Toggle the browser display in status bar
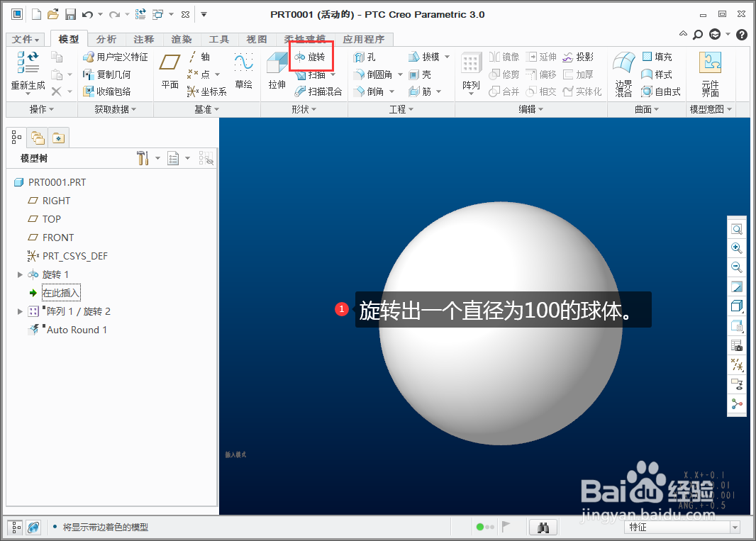This screenshot has width=756, height=541. (x=33, y=528)
